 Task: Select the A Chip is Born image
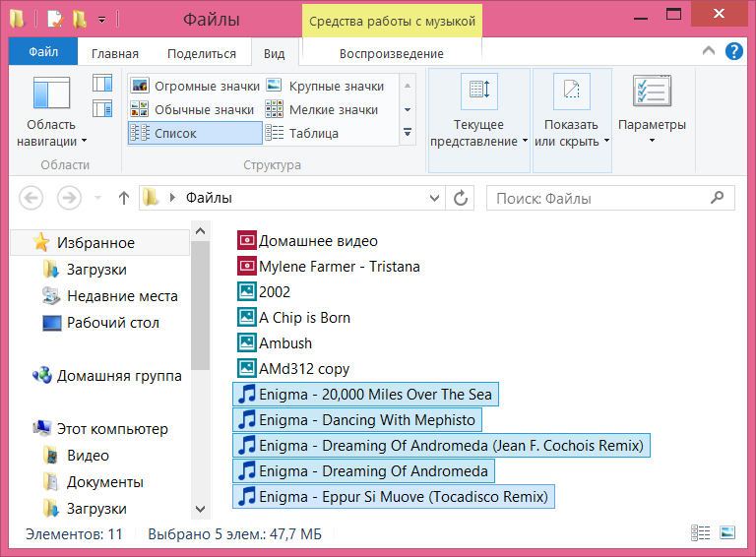pos(294,317)
